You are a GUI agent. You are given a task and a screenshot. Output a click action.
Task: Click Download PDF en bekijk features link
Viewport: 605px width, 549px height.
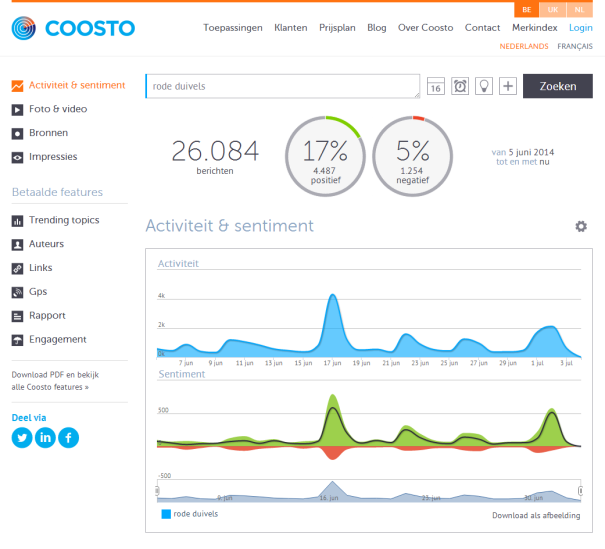coord(55,381)
